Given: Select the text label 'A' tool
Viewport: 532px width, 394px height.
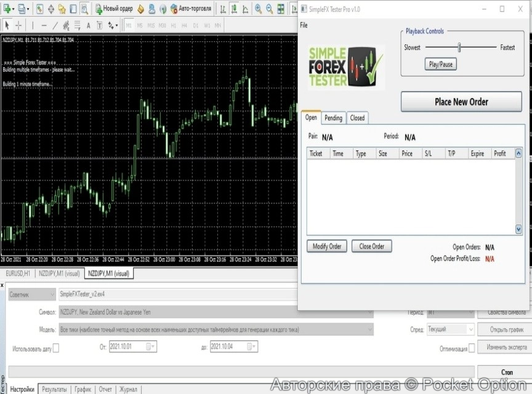Looking at the screenshot, I should click(x=89, y=25).
